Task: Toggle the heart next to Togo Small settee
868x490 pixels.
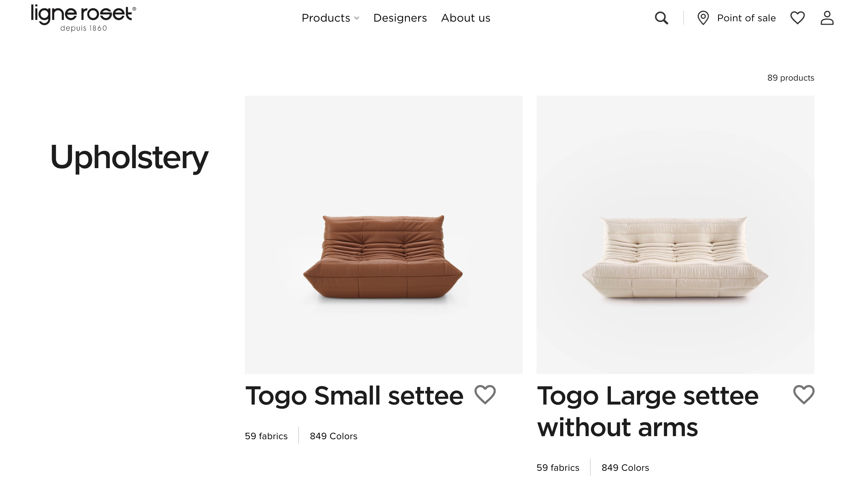Action: click(485, 395)
